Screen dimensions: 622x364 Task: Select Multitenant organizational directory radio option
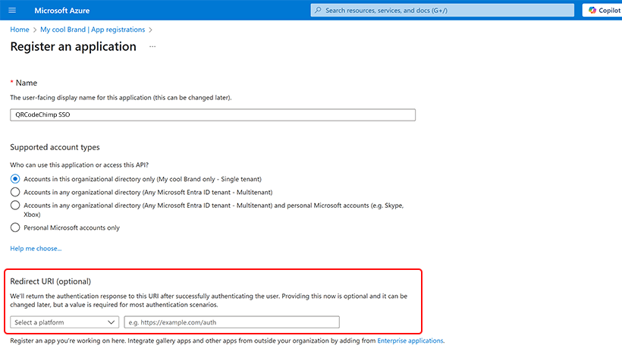[x=15, y=193]
